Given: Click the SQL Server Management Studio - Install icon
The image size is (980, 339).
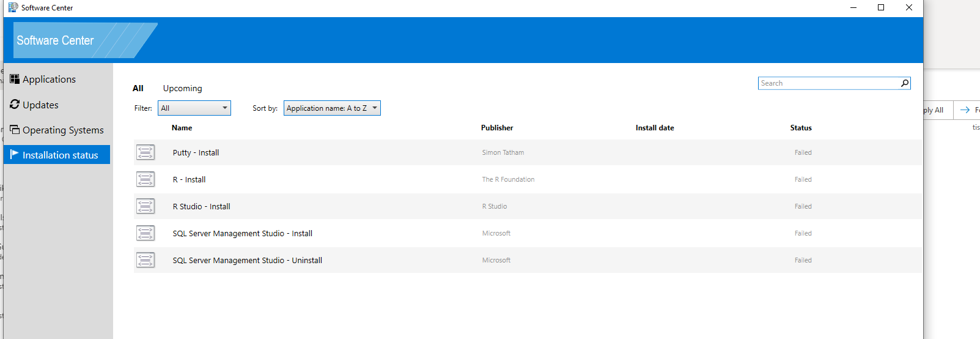Looking at the screenshot, I should click(146, 233).
